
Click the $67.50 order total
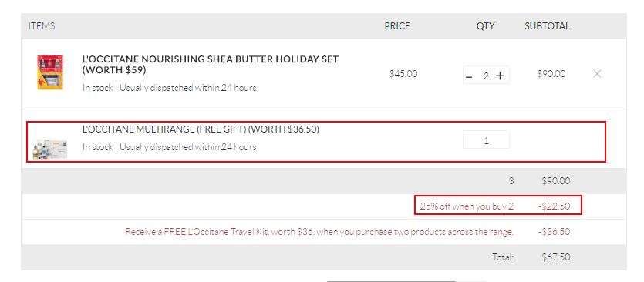coord(556,257)
